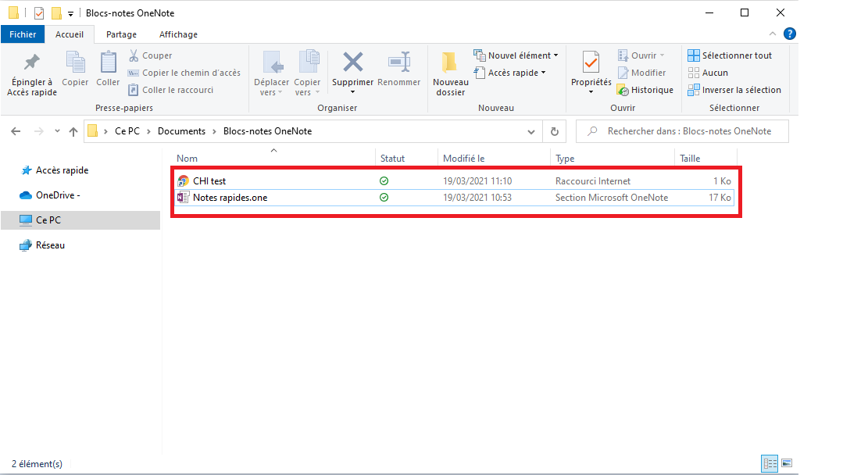Viewport: 868px width, 475px height.
Task: Click Blocs-notes OneNote in address path
Action: pos(267,131)
